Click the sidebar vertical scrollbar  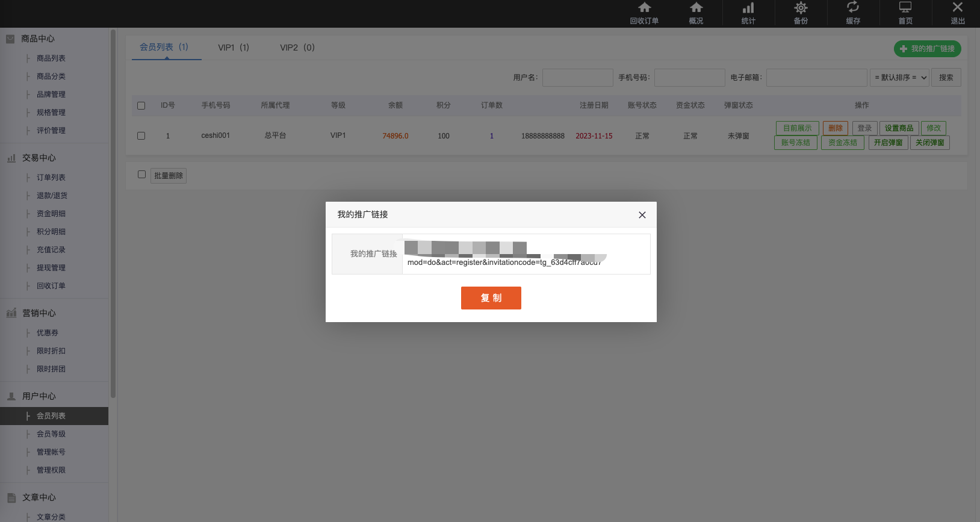click(x=113, y=214)
